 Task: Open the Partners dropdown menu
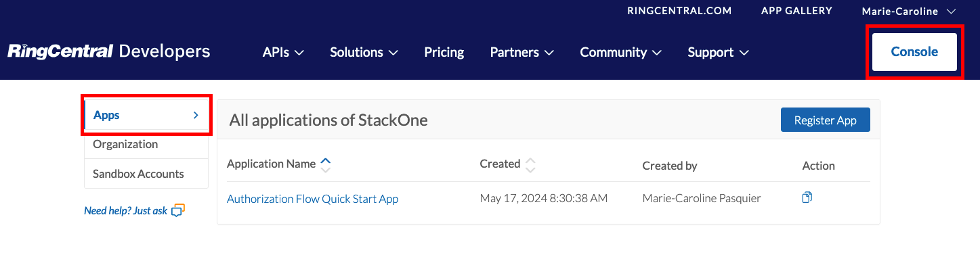(521, 52)
